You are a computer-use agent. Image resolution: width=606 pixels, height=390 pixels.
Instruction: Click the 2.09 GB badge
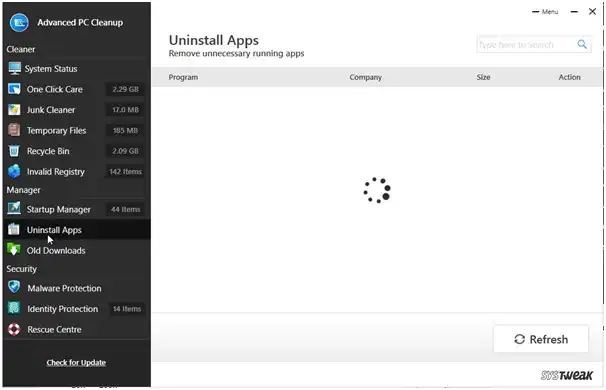125,151
